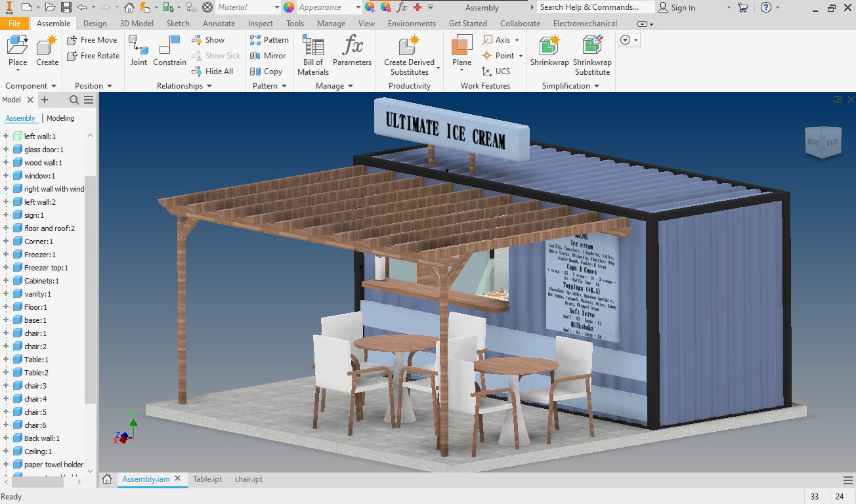Click the Place component tool

18,51
